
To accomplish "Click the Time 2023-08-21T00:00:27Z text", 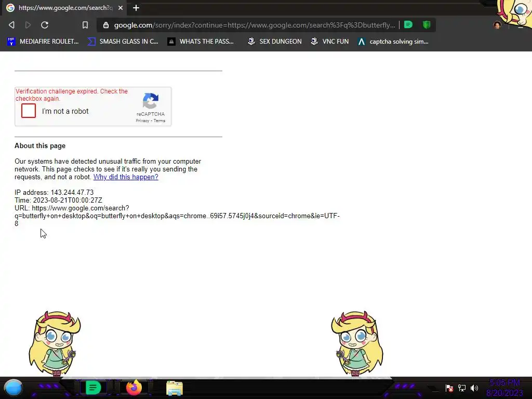I will (58, 200).
